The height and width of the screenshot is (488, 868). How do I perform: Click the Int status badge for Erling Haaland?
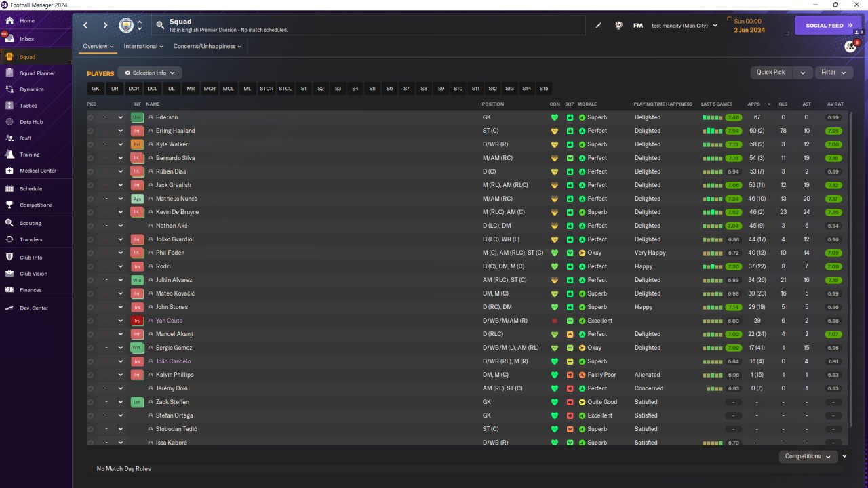(x=137, y=131)
